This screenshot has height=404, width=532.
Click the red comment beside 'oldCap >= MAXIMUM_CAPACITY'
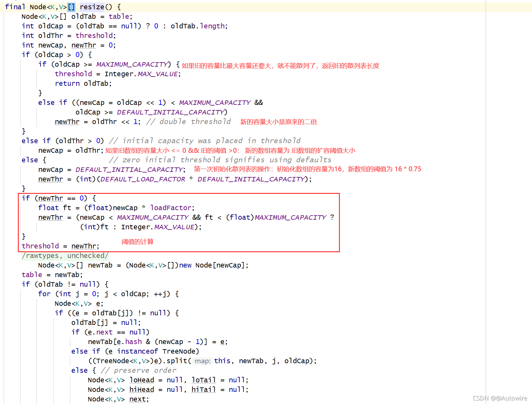tap(280, 66)
